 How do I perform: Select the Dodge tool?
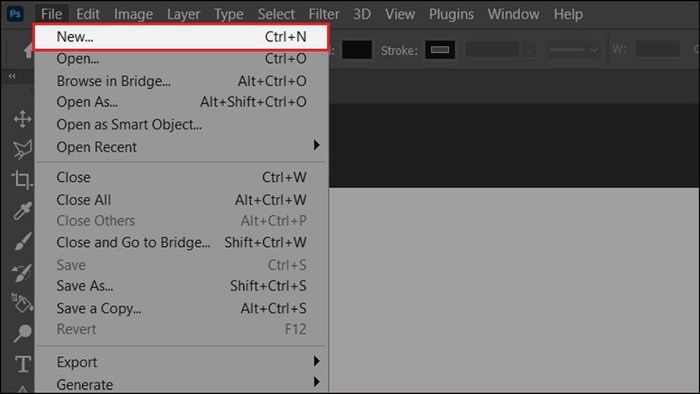pyautogui.click(x=22, y=333)
